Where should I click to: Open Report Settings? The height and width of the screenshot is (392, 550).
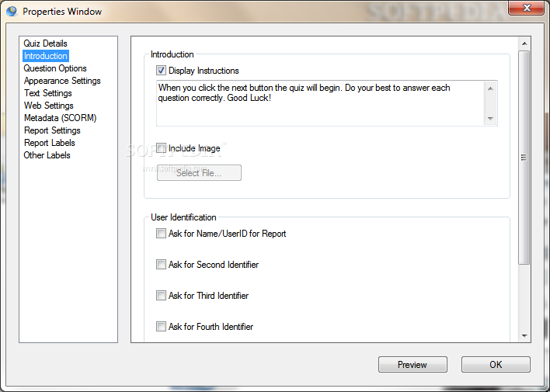(52, 130)
